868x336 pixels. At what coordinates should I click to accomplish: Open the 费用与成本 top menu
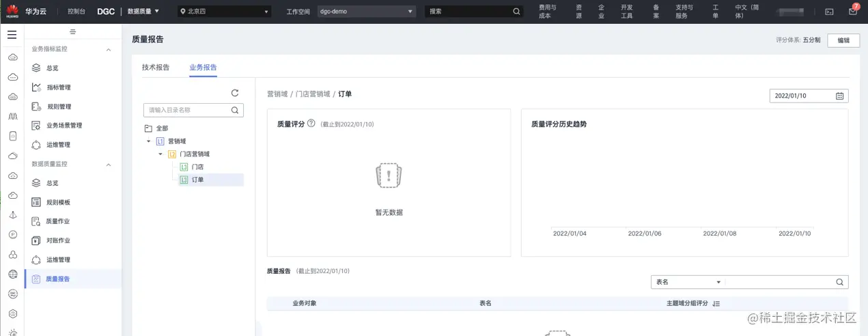548,12
